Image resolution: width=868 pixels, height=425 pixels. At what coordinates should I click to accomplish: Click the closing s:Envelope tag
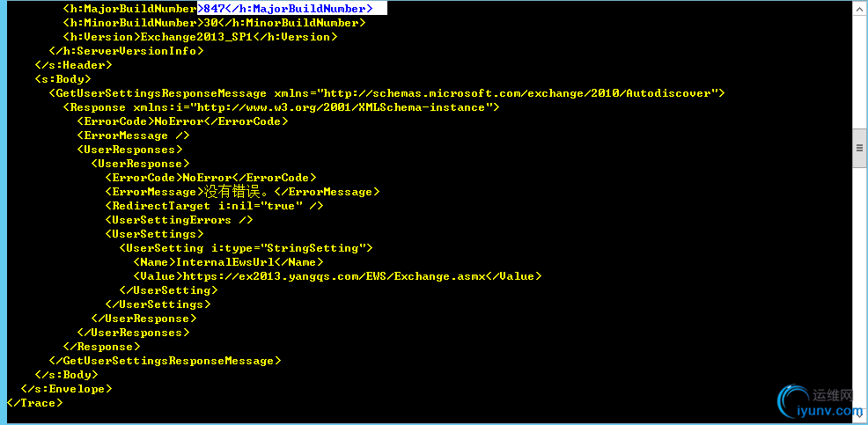(66, 389)
